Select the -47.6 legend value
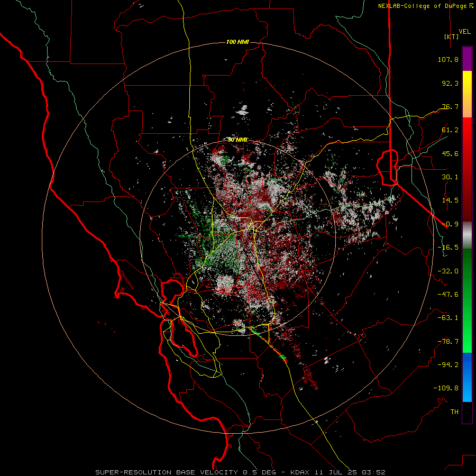The width and height of the screenshot is (476, 476). click(x=448, y=295)
